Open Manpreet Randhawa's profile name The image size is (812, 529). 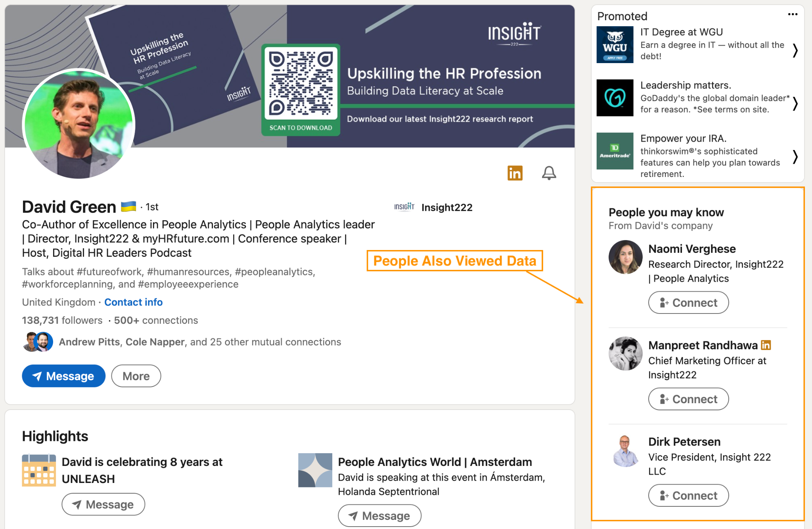pyautogui.click(x=703, y=345)
